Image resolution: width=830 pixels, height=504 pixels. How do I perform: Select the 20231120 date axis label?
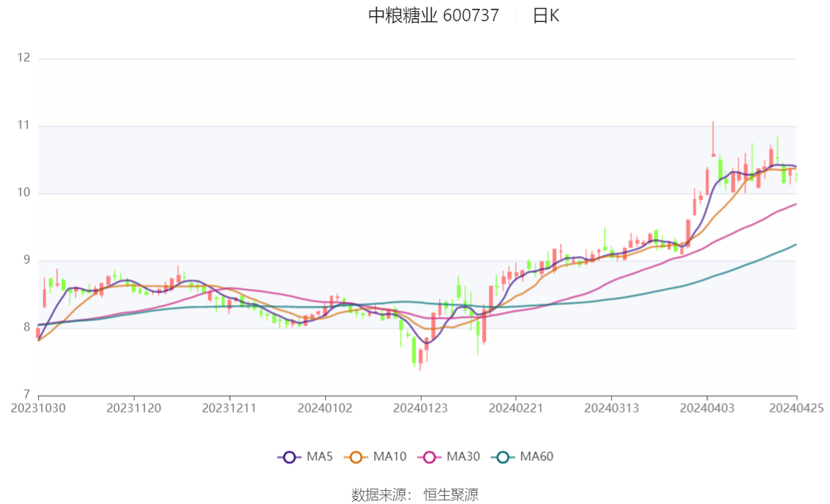(134, 408)
